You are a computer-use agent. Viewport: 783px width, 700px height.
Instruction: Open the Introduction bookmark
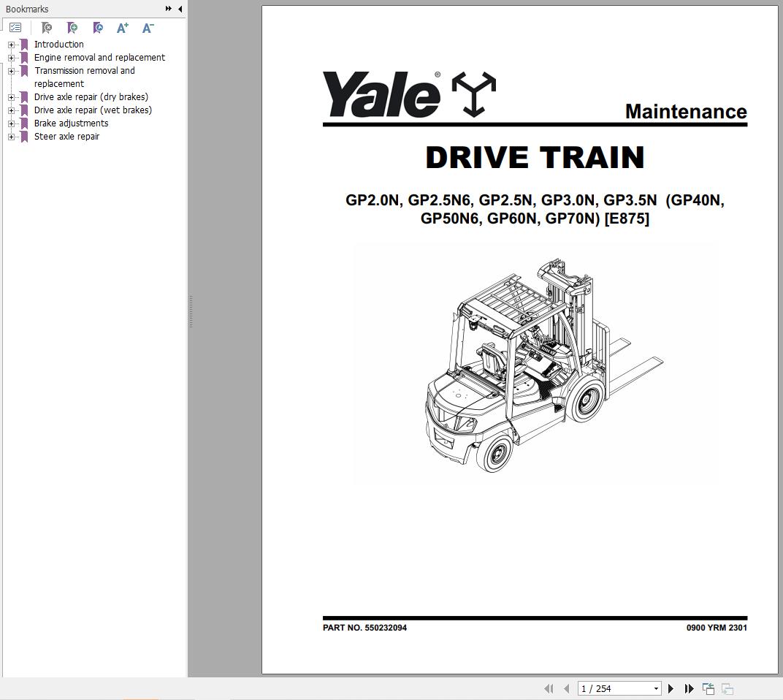coord(59,45)
